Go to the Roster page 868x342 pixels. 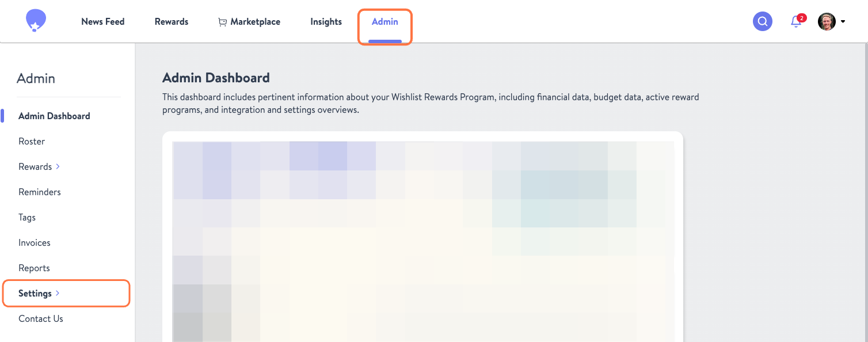click(x=32, y=141)
